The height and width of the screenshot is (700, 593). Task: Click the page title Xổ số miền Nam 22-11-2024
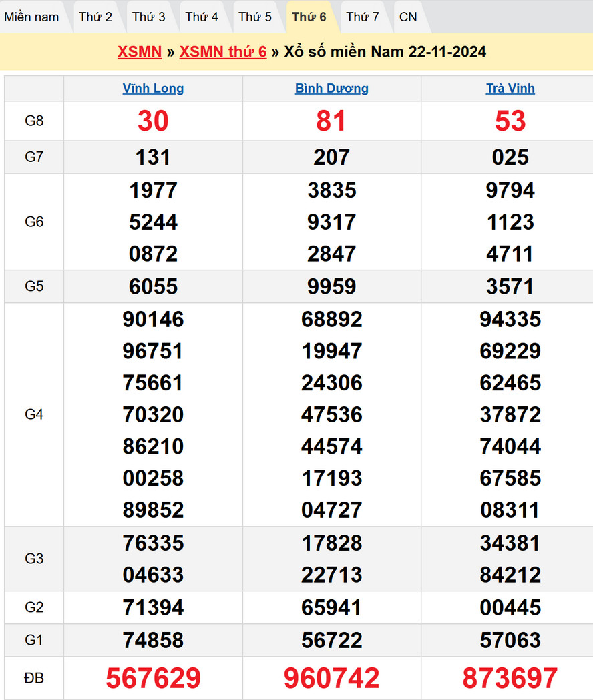click(385, 52)
